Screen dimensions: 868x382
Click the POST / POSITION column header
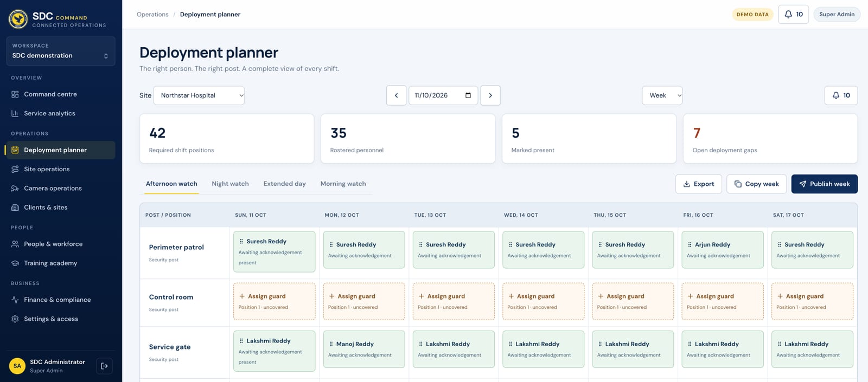pos(168,215)
